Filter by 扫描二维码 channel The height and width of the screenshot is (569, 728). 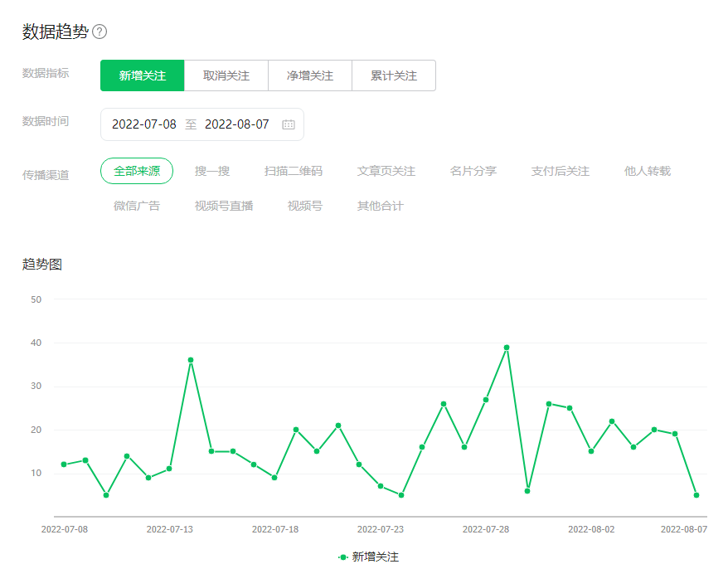[294, 171]
